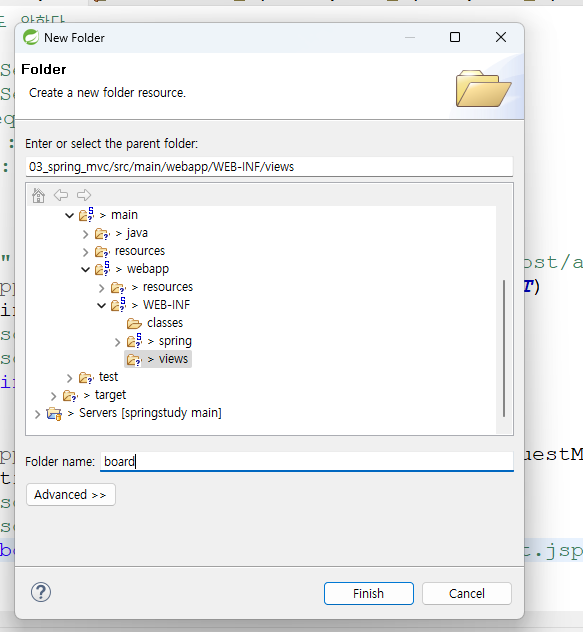Click the Spring leaf icon in title bar

[x=31, y=37]
